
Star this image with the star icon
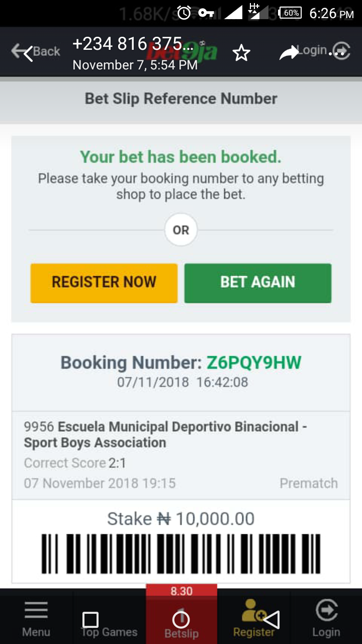(241, 52)
